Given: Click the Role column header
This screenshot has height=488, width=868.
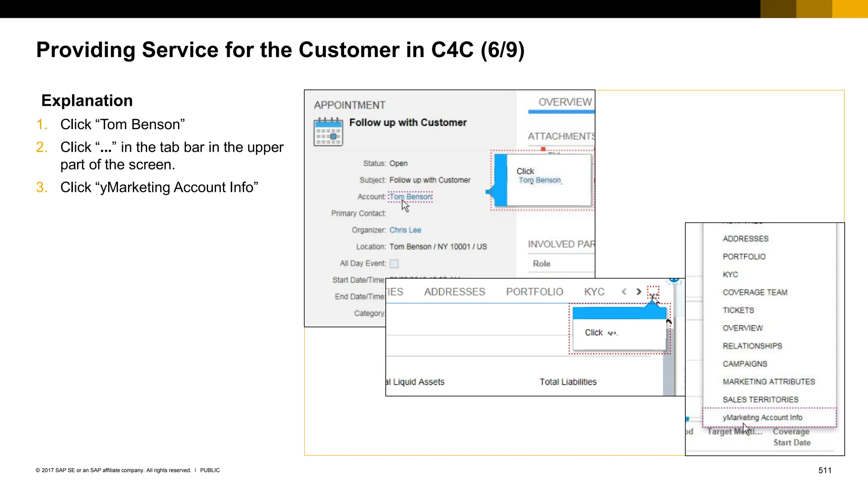Looking at the screenshot, I should tap(541, 263).
